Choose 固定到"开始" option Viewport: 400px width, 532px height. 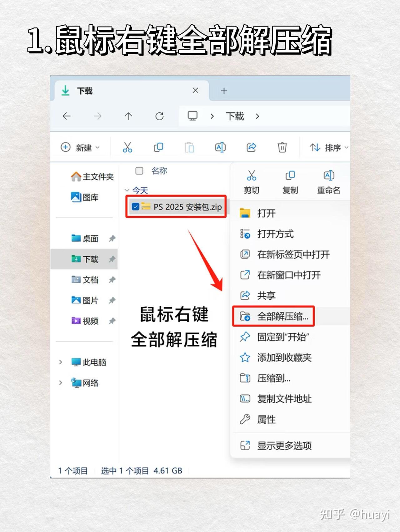[x=290, y=337]
